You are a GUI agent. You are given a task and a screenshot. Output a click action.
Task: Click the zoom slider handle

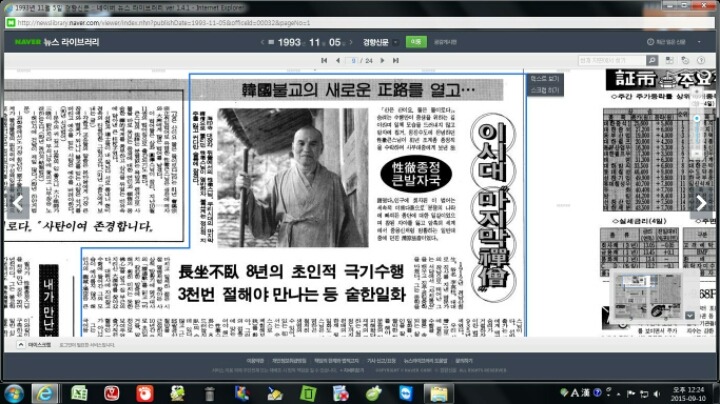[697, 118]
